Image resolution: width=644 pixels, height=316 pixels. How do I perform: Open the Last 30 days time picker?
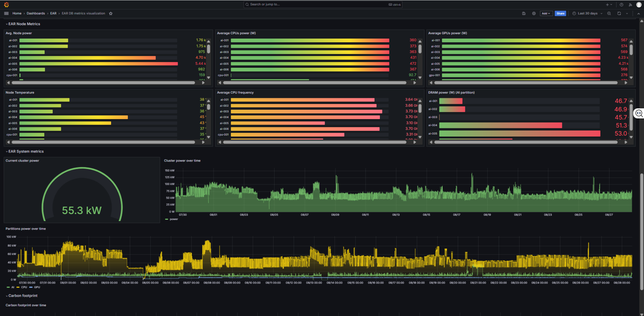(587, 13)
